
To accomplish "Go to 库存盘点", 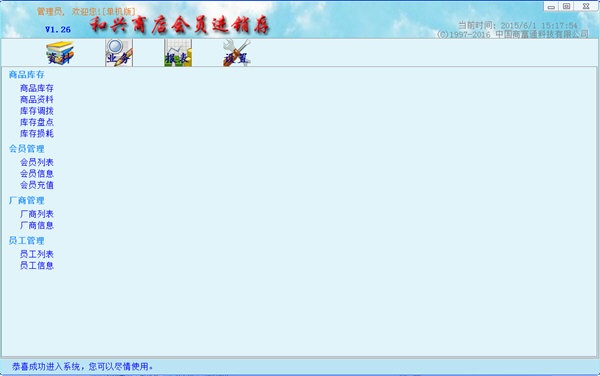I will point(37,122).
